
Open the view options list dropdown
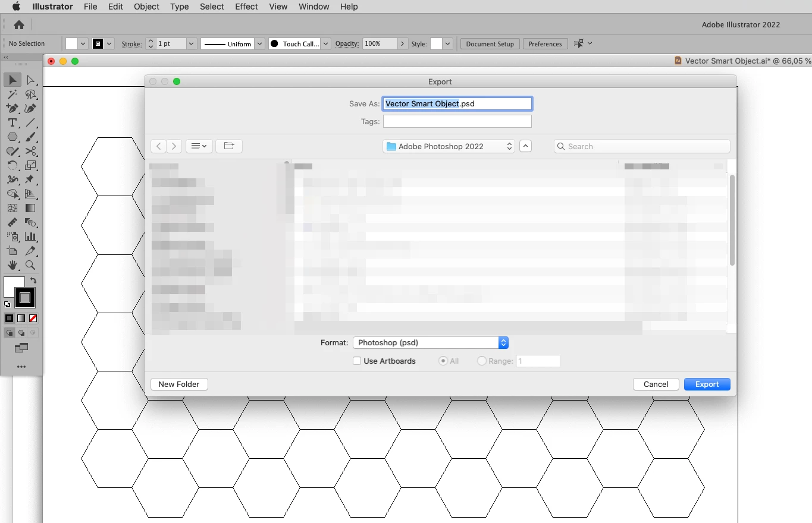199,146
